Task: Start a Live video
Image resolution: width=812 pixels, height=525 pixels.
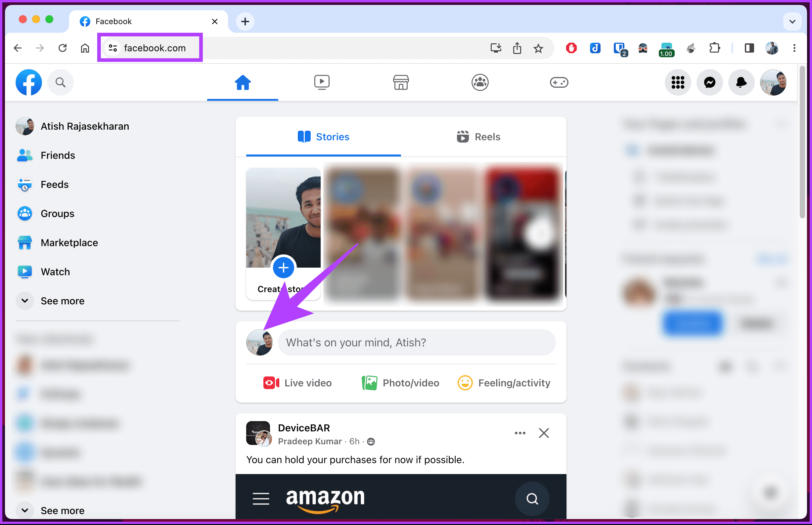Action: pyautogui.click(x=297, y=383)
